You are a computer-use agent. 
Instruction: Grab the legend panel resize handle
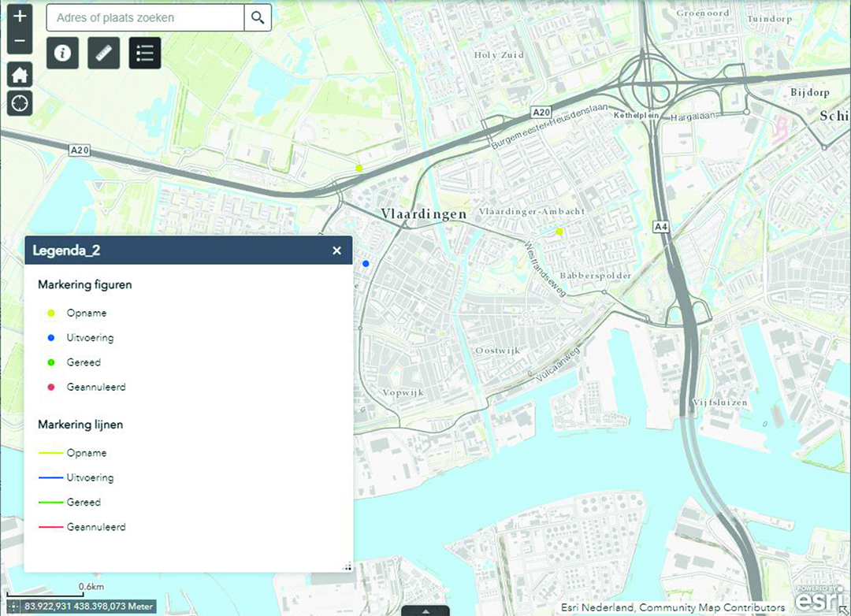click(x=347, y=566)
